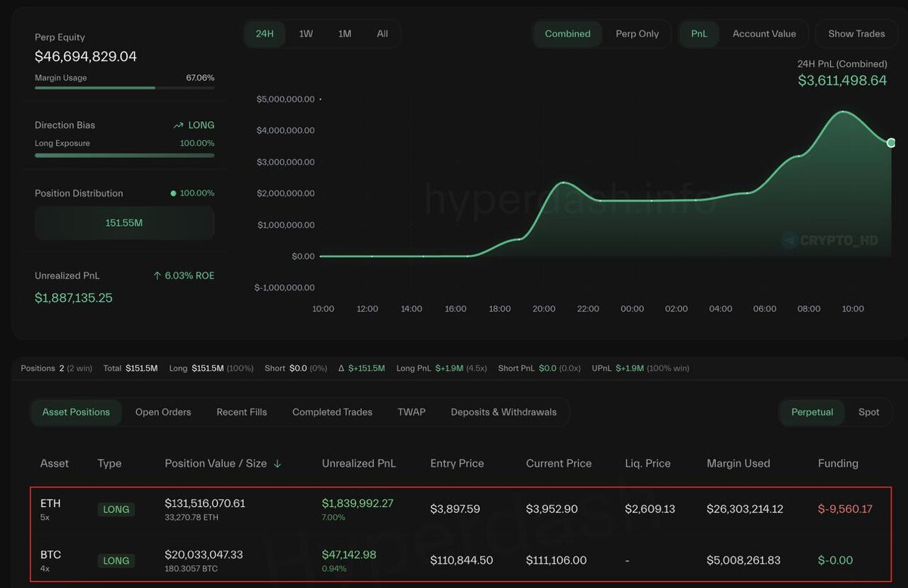Click the 151.55M position distribution bar

click(x=124, y=223)
